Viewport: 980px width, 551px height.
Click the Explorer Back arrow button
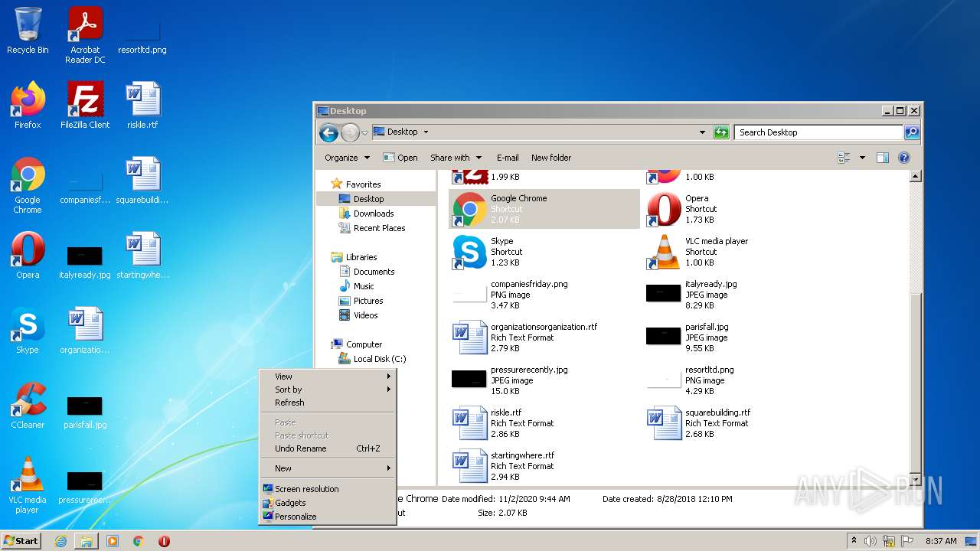328,132
